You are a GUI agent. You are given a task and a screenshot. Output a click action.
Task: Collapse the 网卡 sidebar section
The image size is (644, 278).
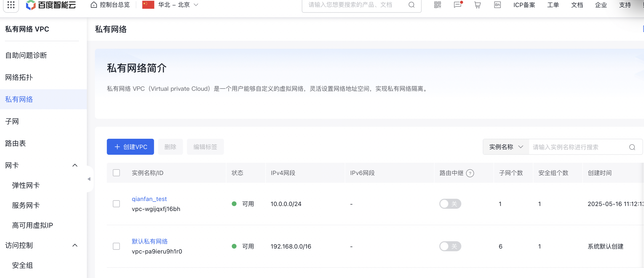(75, 165)
